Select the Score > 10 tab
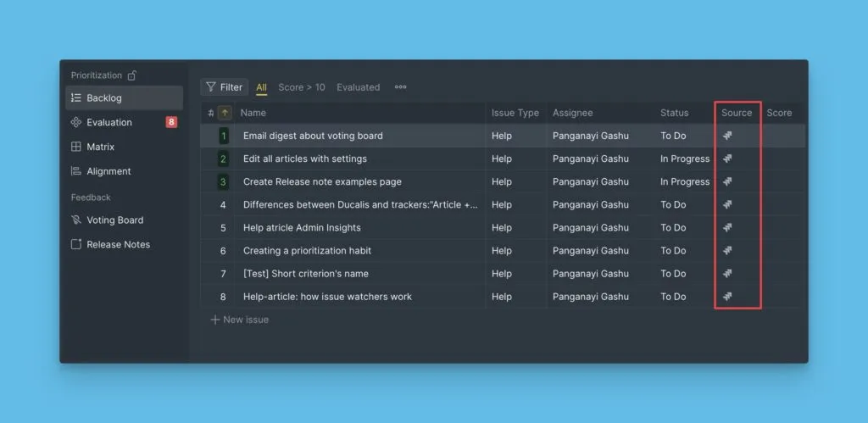 301,87
